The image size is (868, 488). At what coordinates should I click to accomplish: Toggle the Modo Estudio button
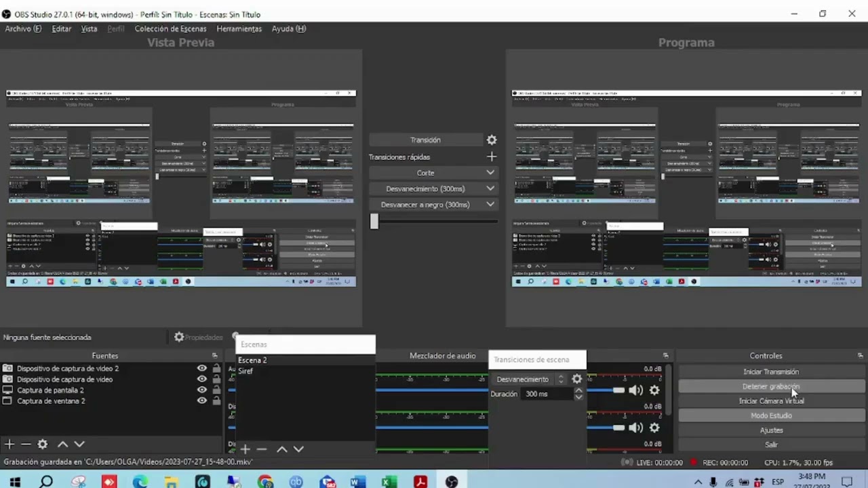click(x=771, y=415)
